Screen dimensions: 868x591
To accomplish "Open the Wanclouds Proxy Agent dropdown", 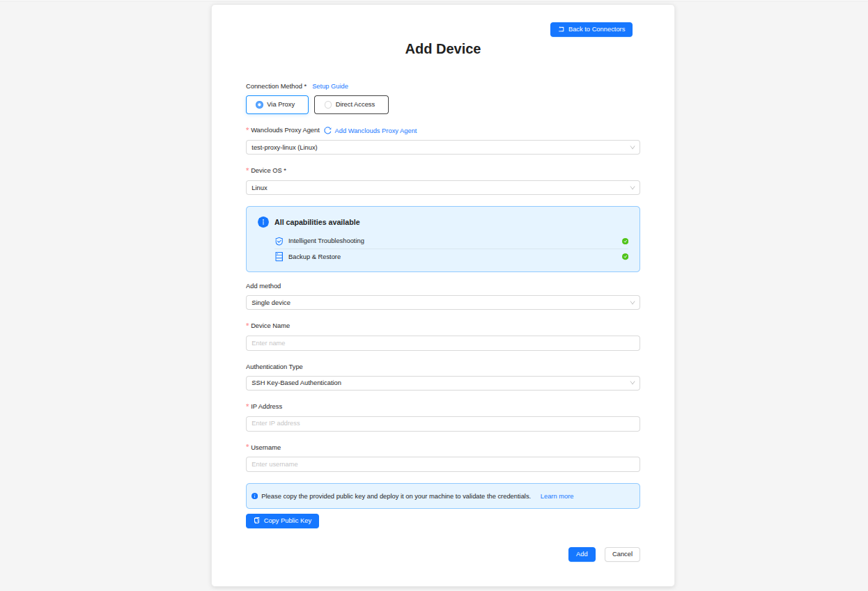I will pos(443,148).
